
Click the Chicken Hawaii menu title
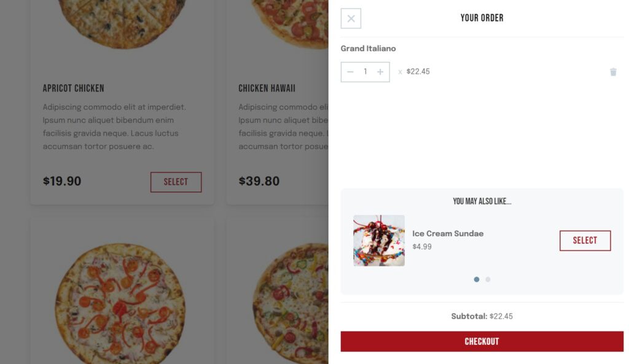tap(267, 88)
